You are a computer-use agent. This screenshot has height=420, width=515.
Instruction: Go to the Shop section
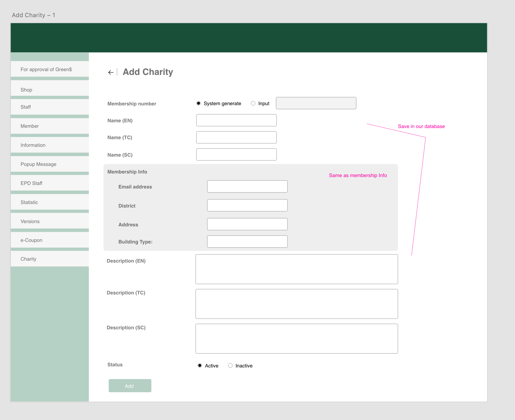click(50, 90)
